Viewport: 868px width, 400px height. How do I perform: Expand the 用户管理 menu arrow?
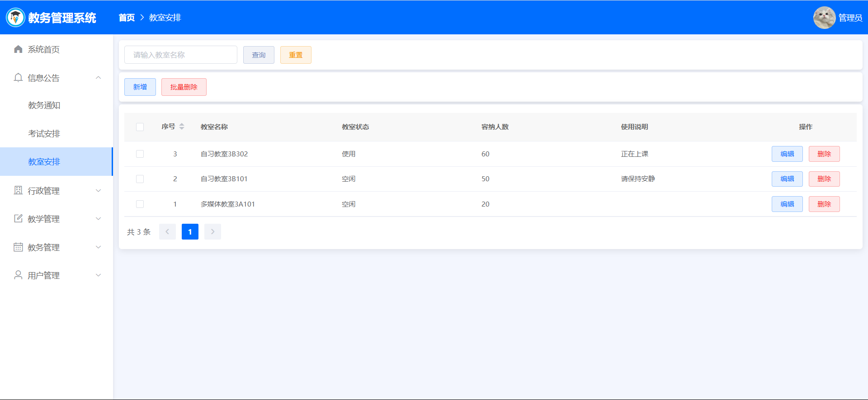pyautogui.click(x=98, y=275)
